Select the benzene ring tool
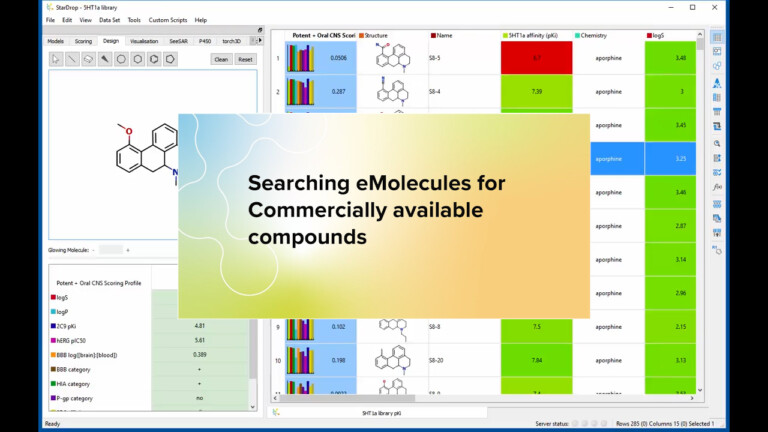The width and height of the screenshot is (768, 432). tap(153, 59)
